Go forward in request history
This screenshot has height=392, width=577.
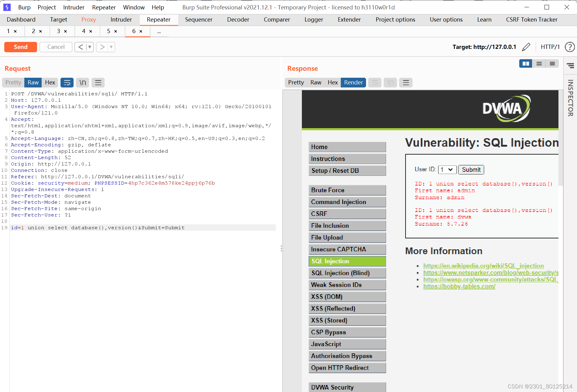[x=102, y=47]
